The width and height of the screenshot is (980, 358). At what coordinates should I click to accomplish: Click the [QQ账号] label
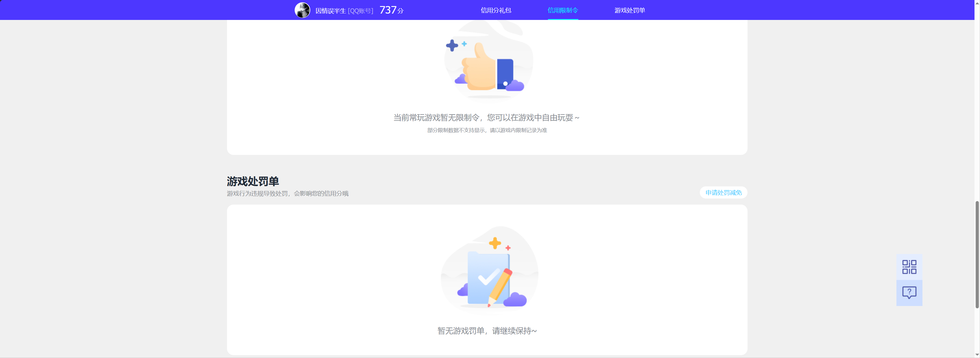[361, 11]
